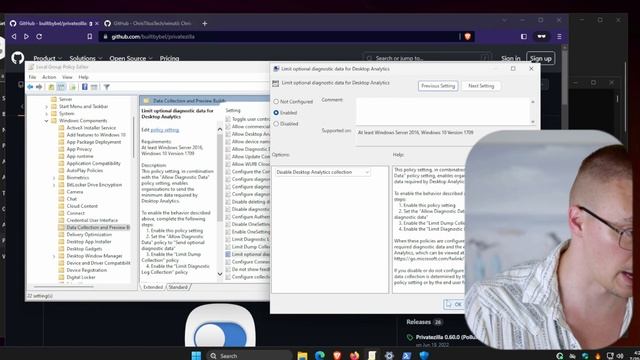Open Settings gear from the taskbar

tap(389, 356)
